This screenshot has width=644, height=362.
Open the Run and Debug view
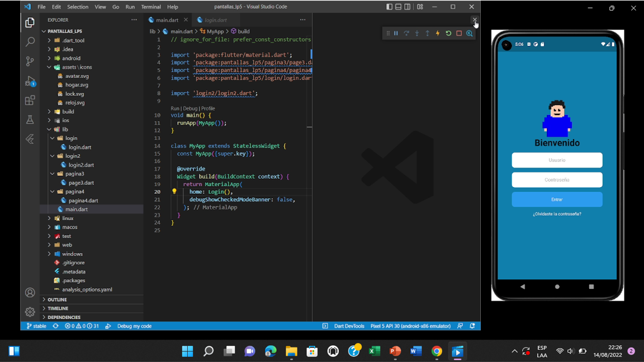(x=30, y=81)
